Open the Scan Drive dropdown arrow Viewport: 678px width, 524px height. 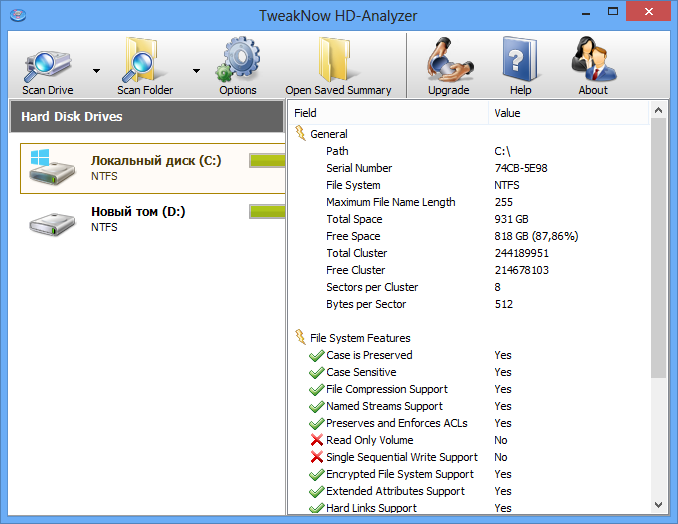96,70
